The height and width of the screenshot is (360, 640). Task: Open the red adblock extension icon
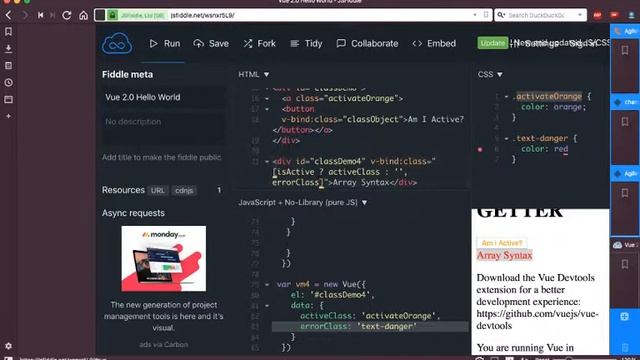[598, 16]
